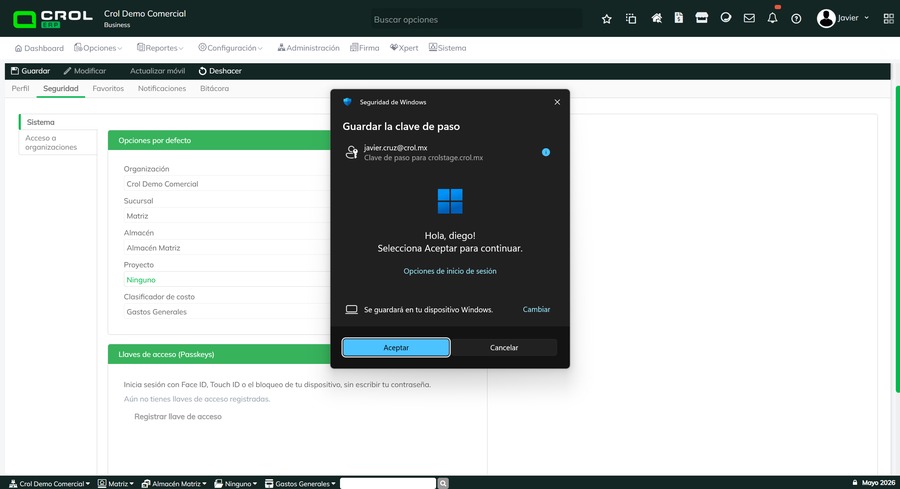Open the Javier user dropdown chevron
This screenshot has width=900, height=489.
point(867,18)
